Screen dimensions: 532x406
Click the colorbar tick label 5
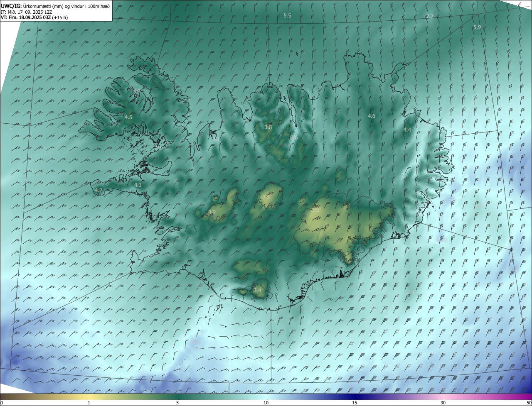click(x=177, y=403)
